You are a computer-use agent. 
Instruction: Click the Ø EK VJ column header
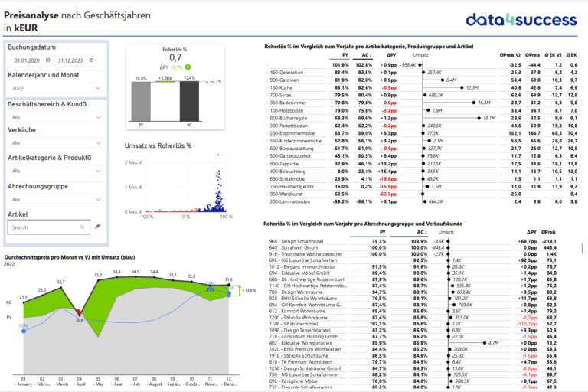tap(553, 55)
